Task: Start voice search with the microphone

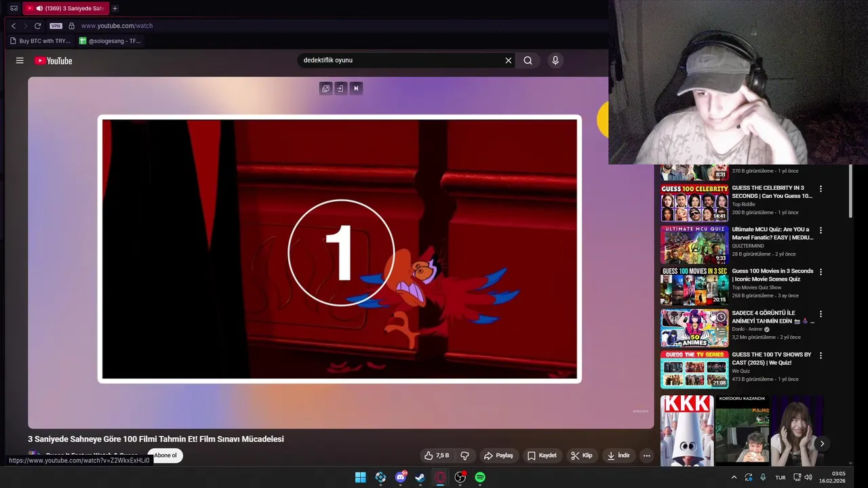Action: [x=555, y=60]
